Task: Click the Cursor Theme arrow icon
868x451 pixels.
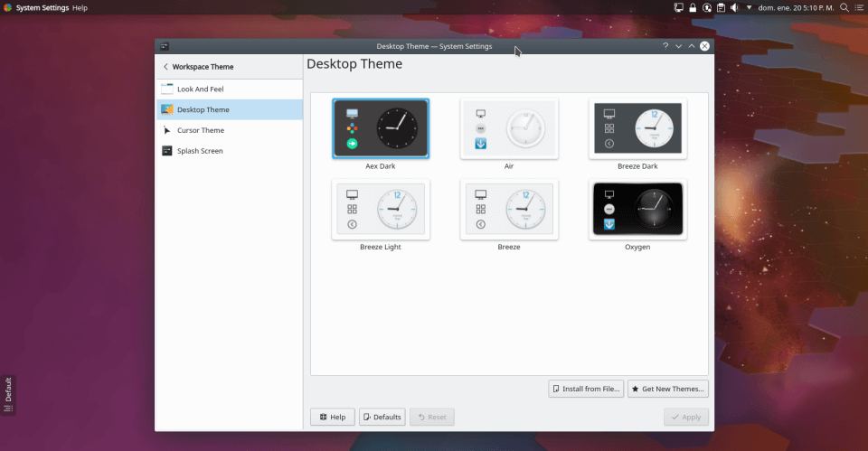Action: (166, 130)
